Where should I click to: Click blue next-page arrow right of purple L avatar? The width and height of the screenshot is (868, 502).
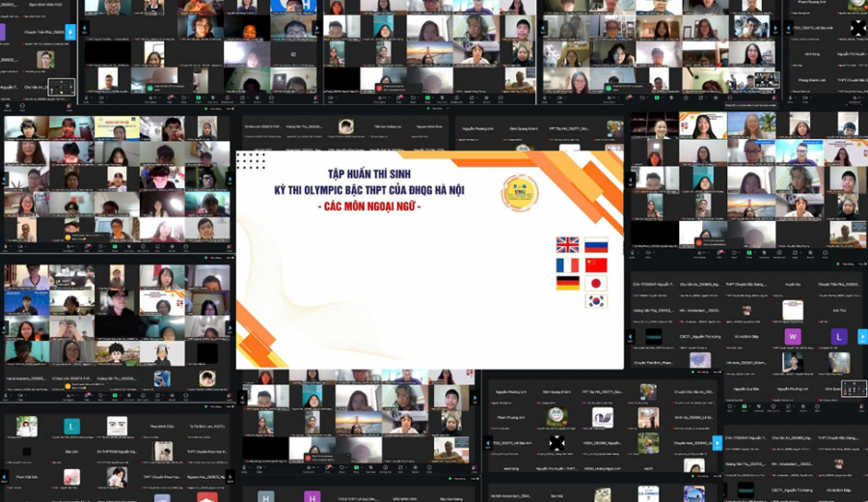click(x=862, y=336)
